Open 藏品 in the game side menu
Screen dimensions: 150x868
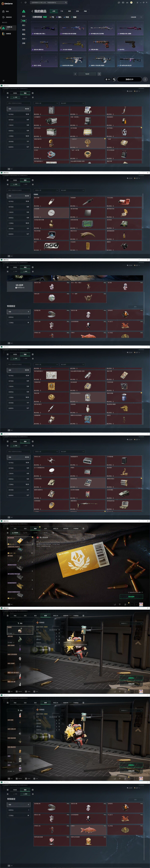[x=24, y=34]
